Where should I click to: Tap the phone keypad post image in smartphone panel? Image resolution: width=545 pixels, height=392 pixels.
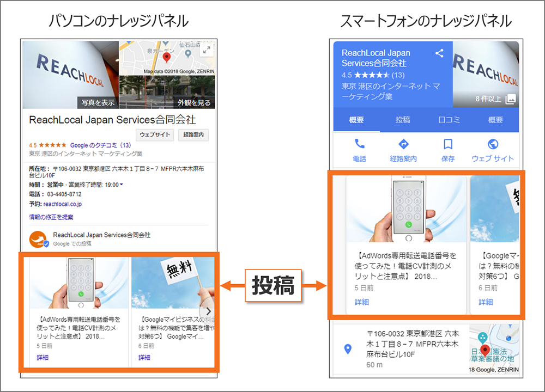[x=406, y=209]
